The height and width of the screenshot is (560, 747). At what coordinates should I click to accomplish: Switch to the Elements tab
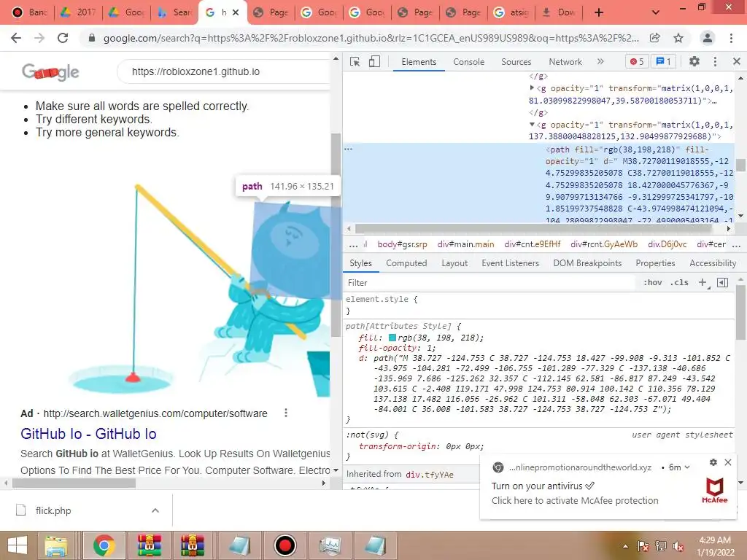(419, 62)
